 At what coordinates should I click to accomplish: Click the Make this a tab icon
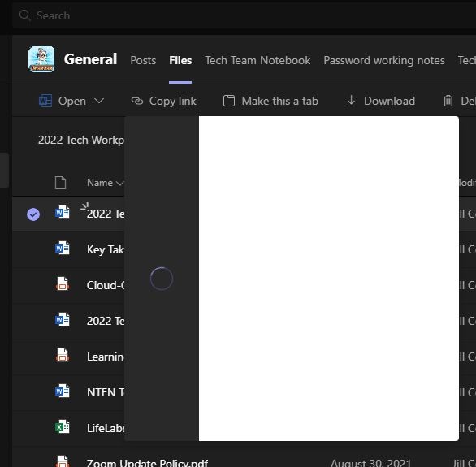(229, 101)
